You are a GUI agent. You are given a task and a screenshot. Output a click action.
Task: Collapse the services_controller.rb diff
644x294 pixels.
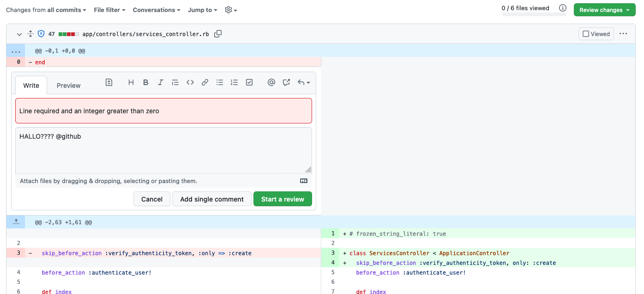19,34
